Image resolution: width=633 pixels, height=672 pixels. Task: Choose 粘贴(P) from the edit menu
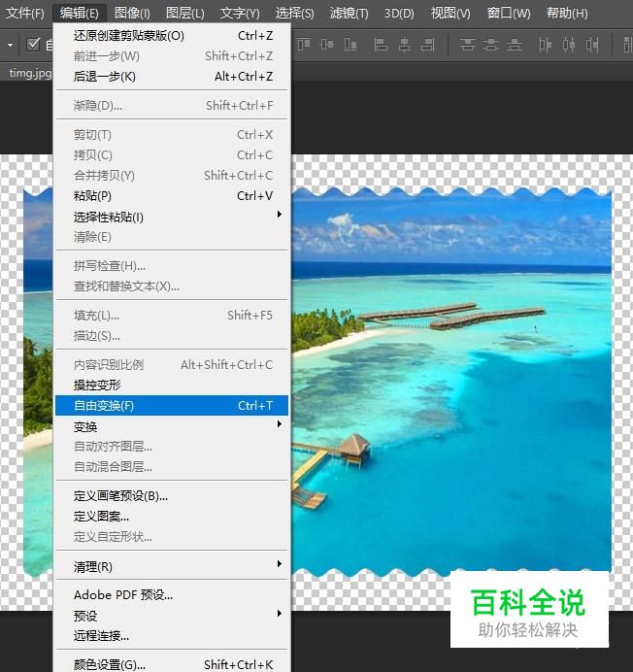pyautogui.click(x=172, y=196)
